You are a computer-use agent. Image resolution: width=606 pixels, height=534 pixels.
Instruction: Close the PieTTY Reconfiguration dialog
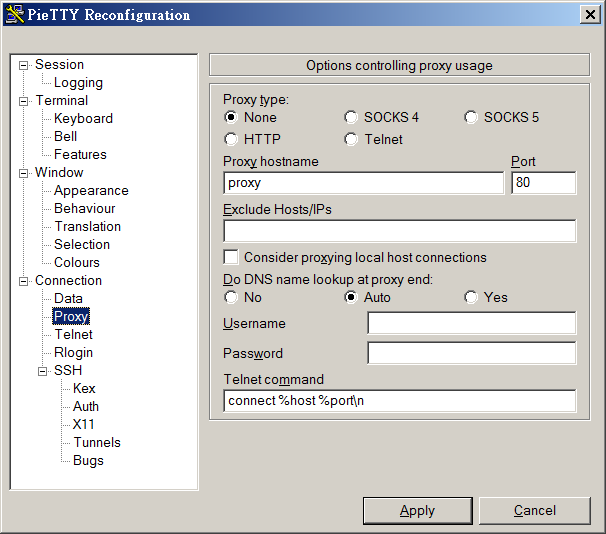point(590,14)
